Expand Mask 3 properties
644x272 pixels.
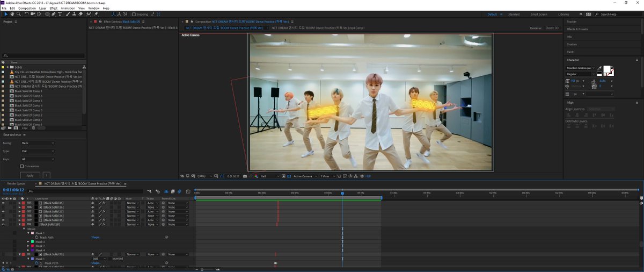coord(28,242)
